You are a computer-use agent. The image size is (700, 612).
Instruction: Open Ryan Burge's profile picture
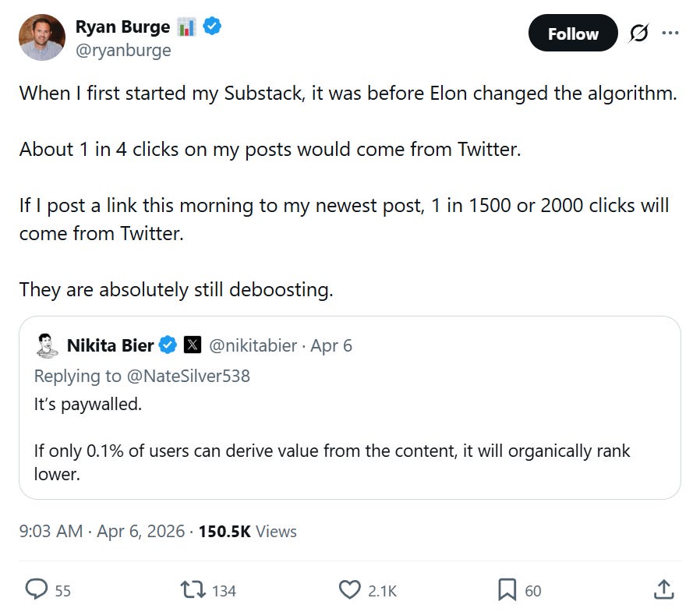pyautogui.click(x=42, y=37)
